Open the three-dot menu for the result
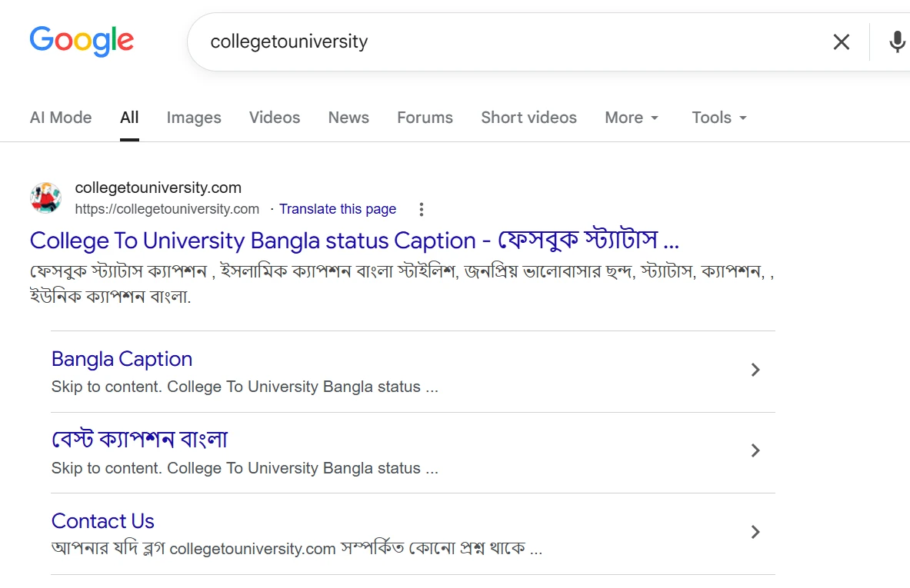This screenshot has height=588, width=910. point(422,209)
